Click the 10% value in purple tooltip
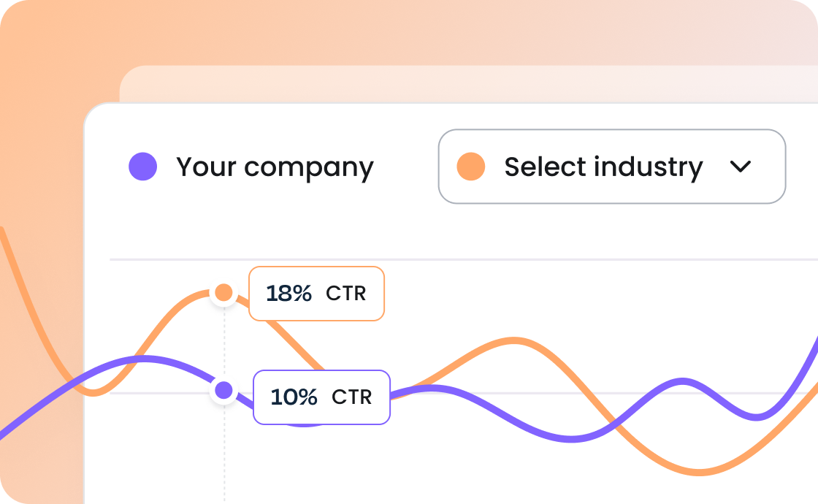818x504 pixels. pos(294,397)
